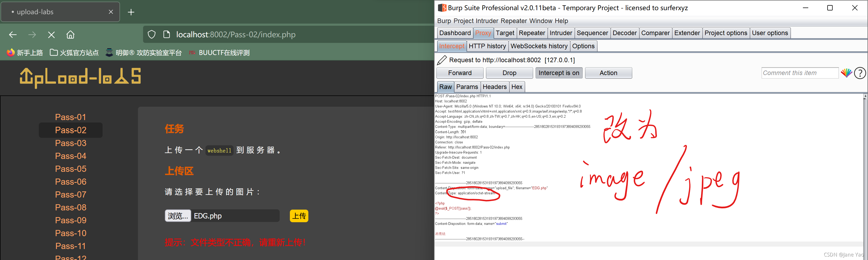Switch request view to Raw tab

[445, 87]
